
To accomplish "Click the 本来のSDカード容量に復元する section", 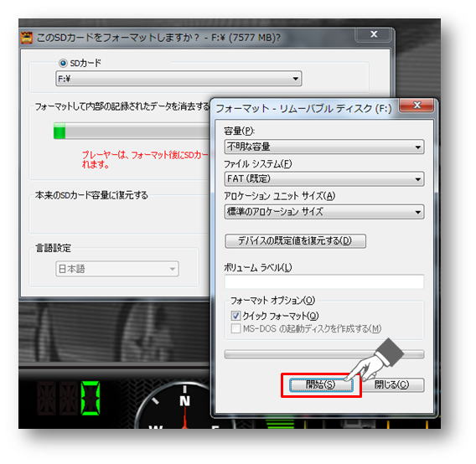I will point(91,195).
